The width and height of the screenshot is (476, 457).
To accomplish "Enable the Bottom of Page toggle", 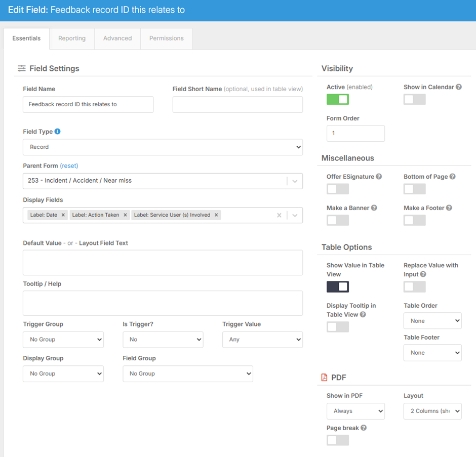I will point(414,189).
